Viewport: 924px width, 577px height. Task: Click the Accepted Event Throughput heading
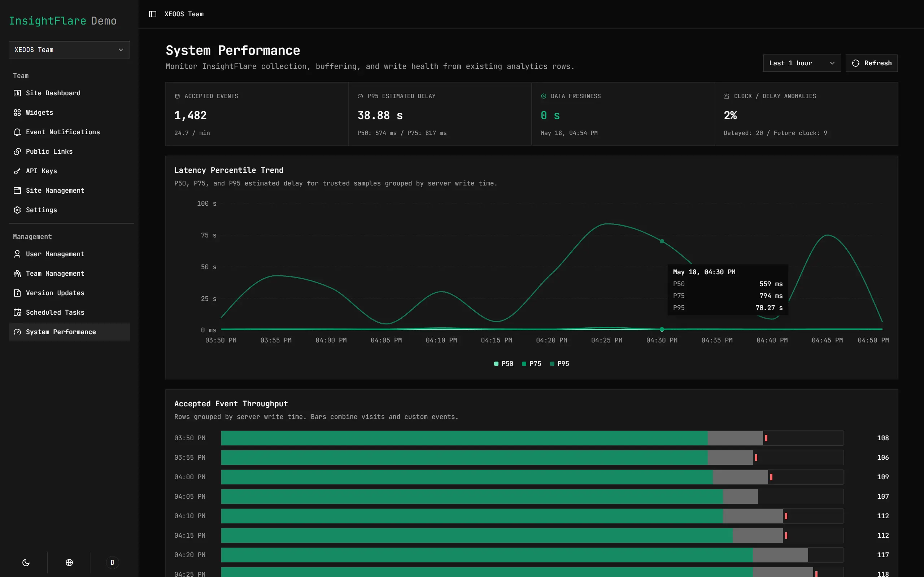click(x=231, y=404)
